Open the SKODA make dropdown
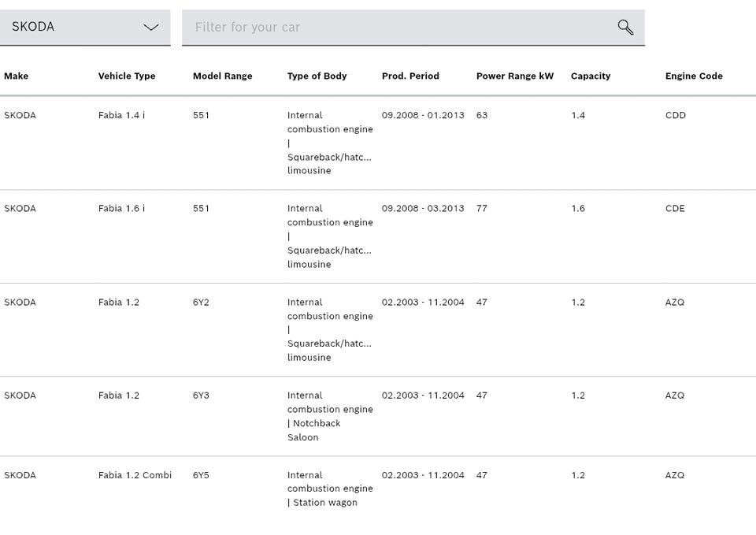Screen dimensions: 756x535 pyautogui.click(x=84, y=28)
